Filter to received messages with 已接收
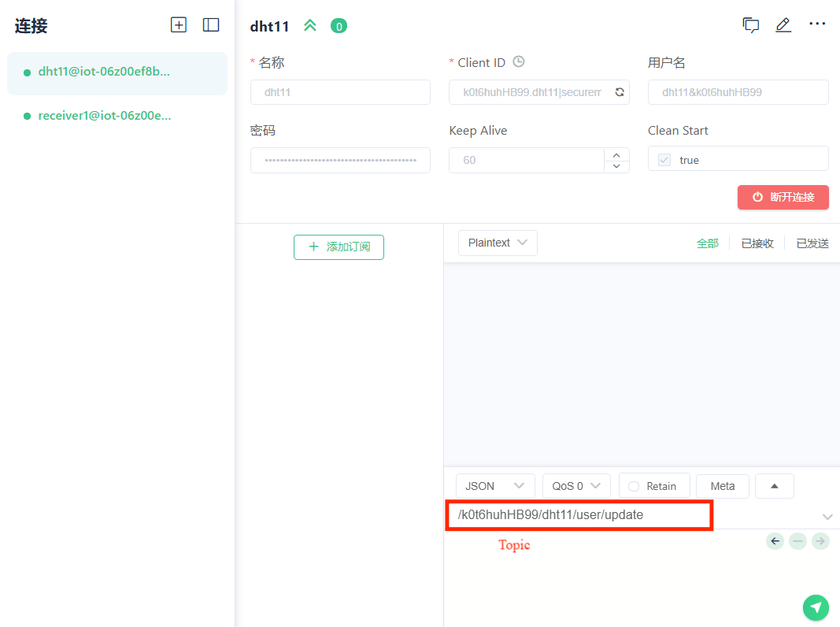The image size is (840, 627). point(757,243)
